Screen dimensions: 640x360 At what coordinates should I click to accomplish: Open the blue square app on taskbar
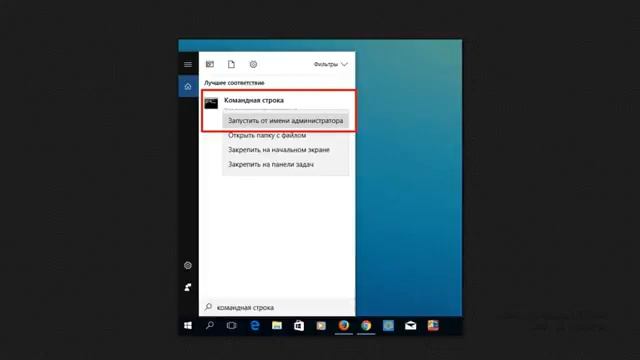pyautogui.click(x=388, y=325)
